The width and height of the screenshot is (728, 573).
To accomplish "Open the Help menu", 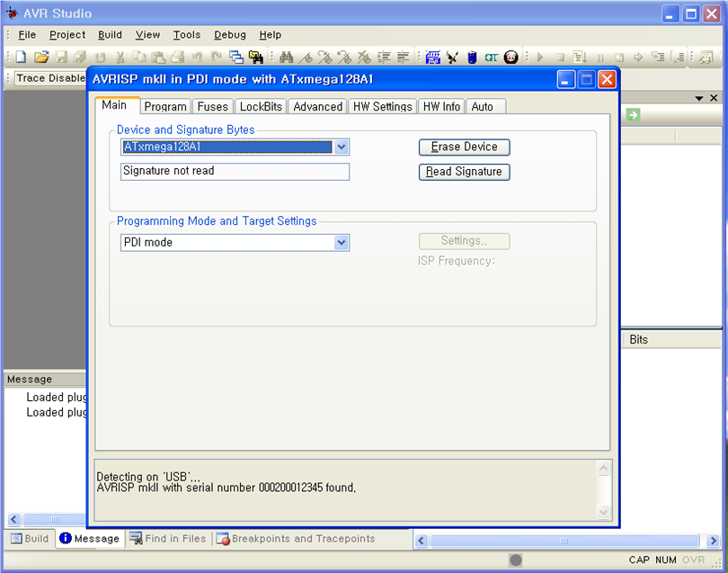I will [x=271, y=35].
